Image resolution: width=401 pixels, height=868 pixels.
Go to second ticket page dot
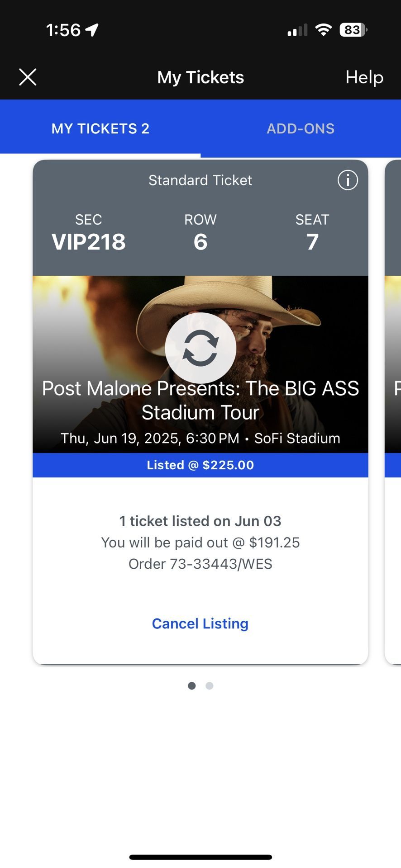pyautogui.click(x=209, y=686)
